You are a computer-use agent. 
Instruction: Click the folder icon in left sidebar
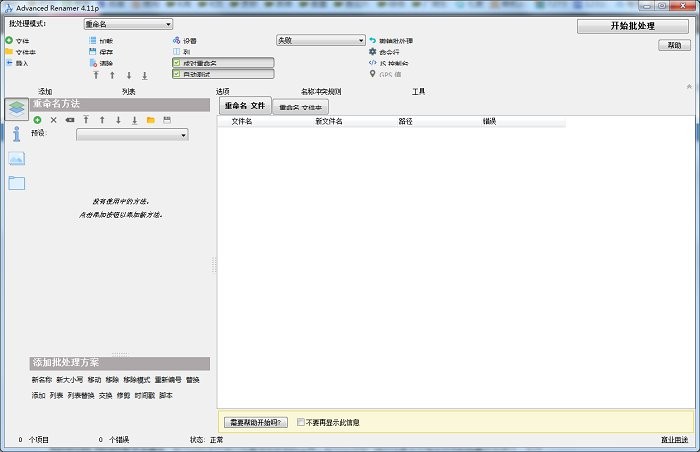click(16, 182)
